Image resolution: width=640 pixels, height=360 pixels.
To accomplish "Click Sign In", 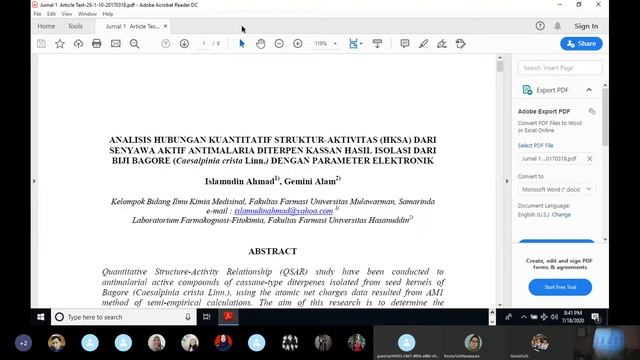I will 586,26.
